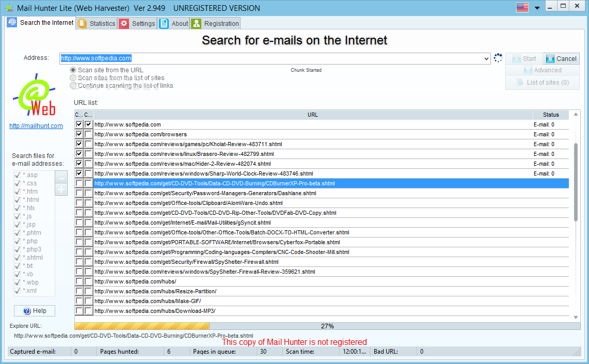Click the Status column header
Image resolution: width=589 pixels, height=364 pixels.
pos(551,115)
